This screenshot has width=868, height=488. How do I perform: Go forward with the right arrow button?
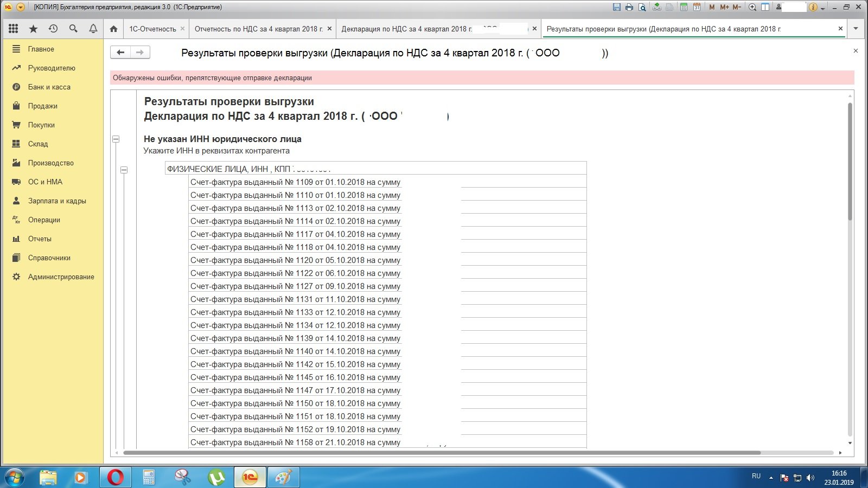click(x=140, y=52)
